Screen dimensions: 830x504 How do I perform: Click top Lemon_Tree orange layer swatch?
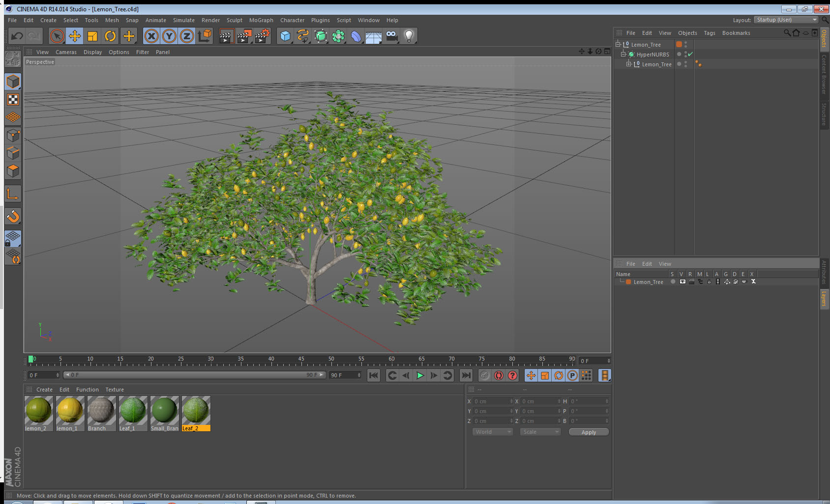(x=679, y=44)
